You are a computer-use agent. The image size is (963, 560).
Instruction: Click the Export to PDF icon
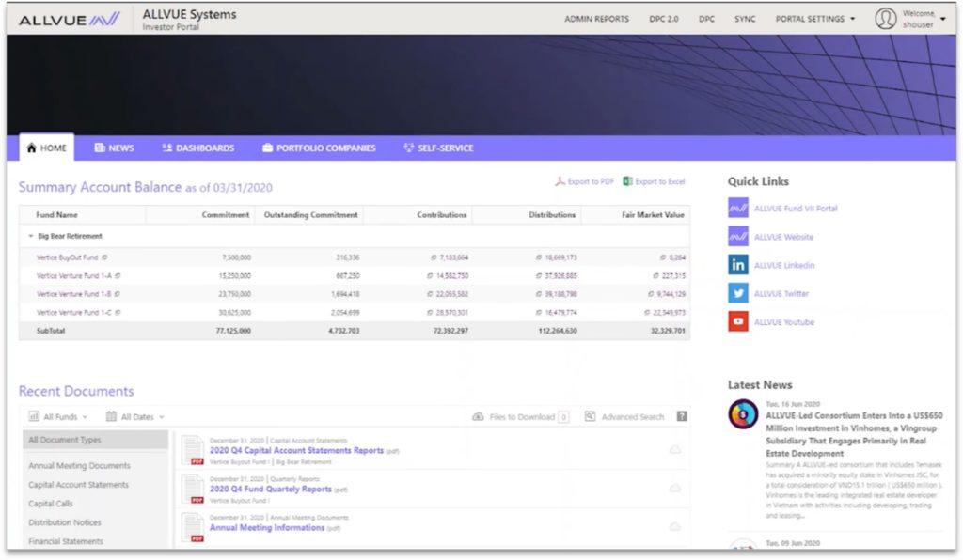click(560, 181)
